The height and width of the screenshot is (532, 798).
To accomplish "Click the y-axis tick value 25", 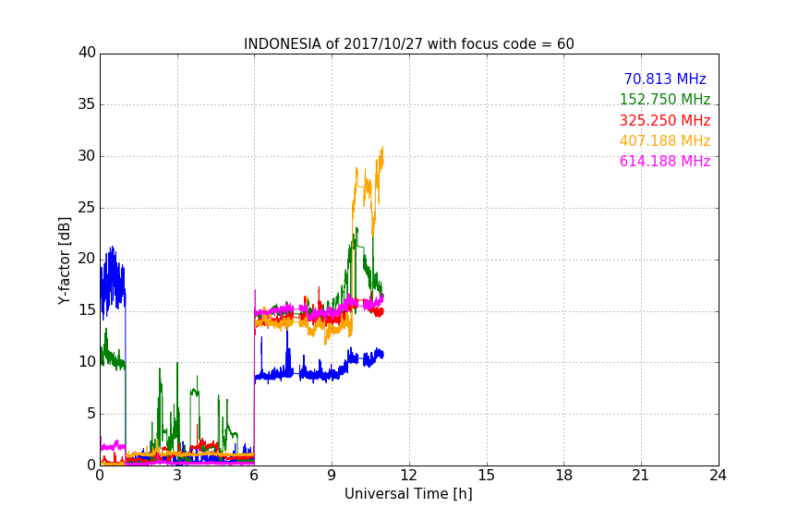I will tap(87, 208).
